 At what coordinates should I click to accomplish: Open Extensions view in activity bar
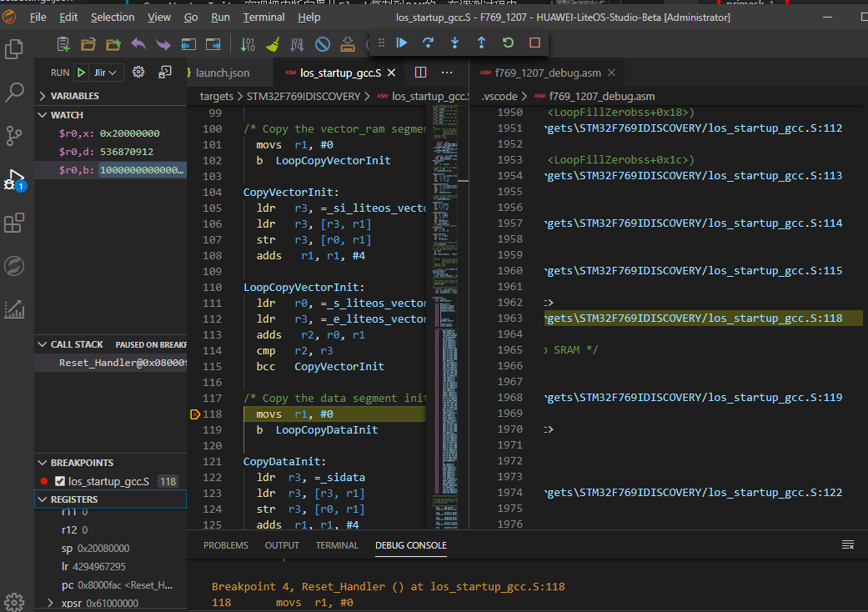[x=14, y=223]
